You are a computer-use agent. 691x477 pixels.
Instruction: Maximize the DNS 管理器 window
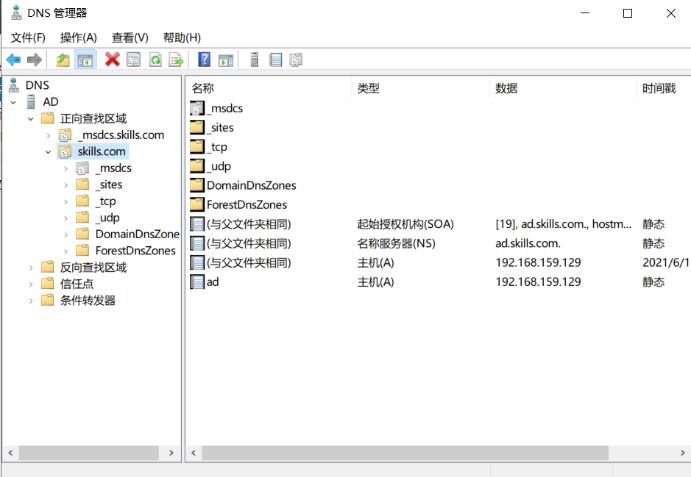[628, 13]
